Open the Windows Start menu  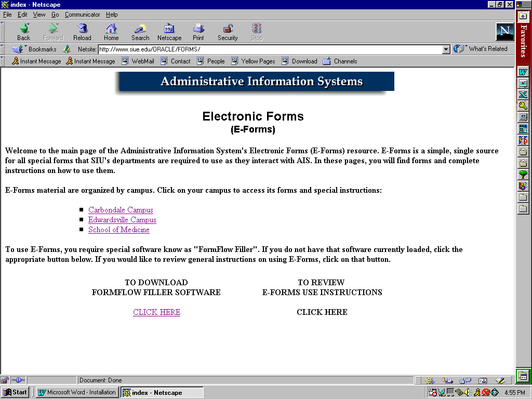coord(15,392)
